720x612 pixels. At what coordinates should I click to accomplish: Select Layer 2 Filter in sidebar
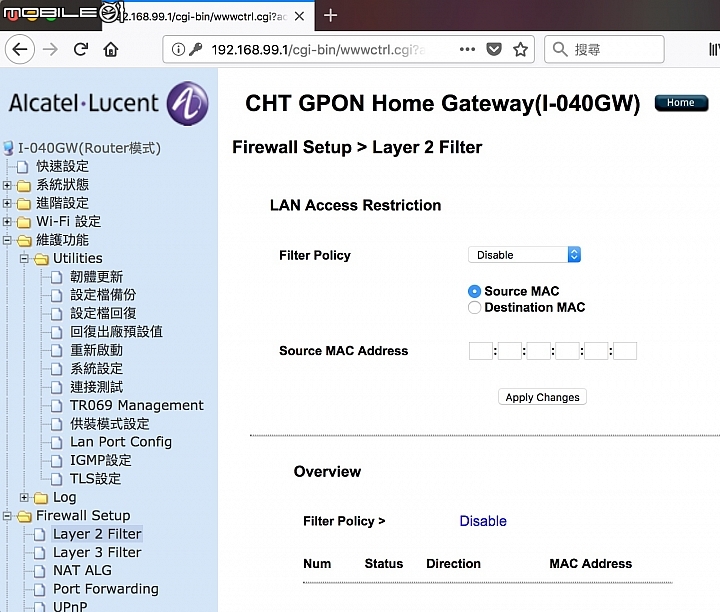tap(97, 534)
